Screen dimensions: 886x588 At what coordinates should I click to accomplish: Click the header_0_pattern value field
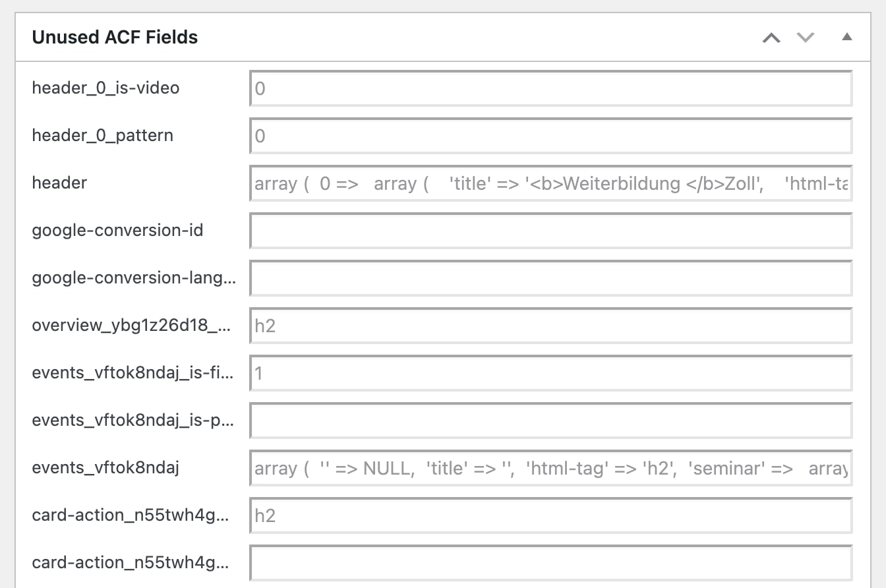[x=550, y=136]
